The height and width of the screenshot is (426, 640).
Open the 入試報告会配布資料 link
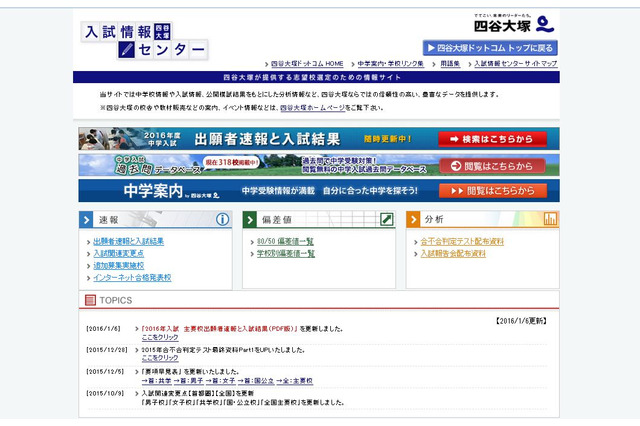click(453, 254)
